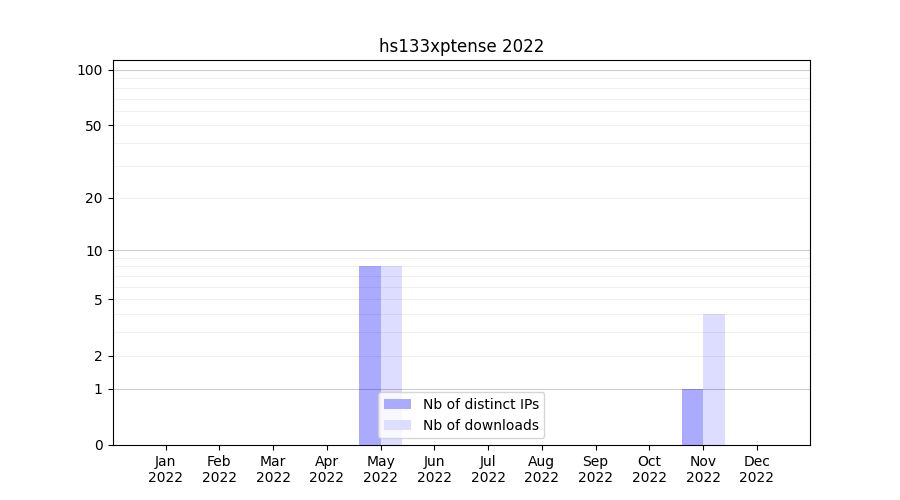Select the May downloads light bar
Viewport: 900px width, 500px height.
392,330
